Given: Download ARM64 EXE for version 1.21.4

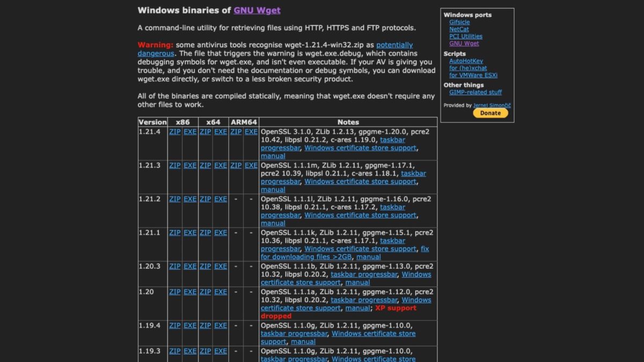Looking at the screenshot, I should point(251,132).
